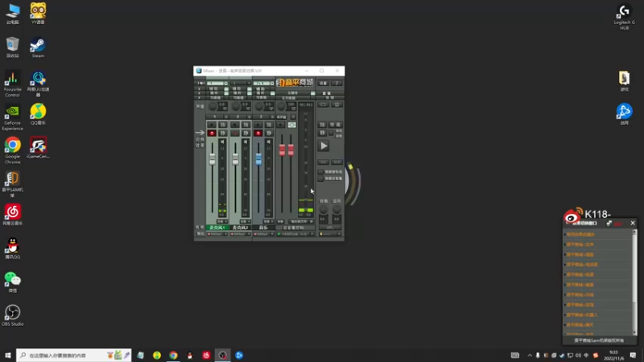The image size is (644, 362).
Task: Click the left red master fader
Action: point(283,150)
